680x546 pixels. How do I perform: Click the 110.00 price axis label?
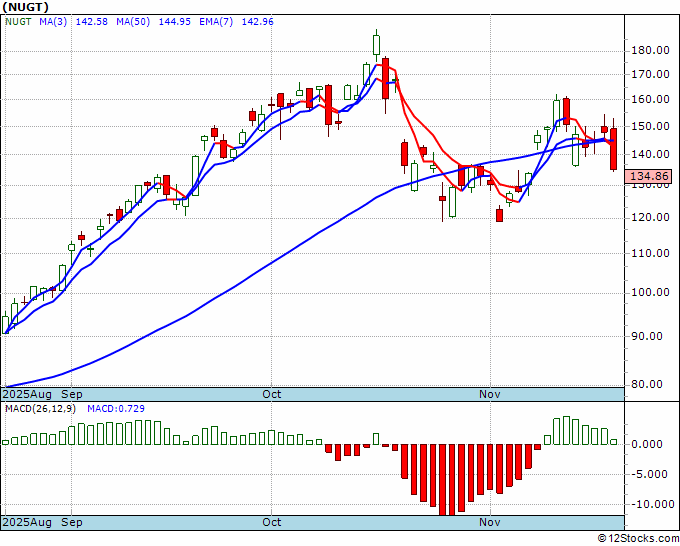point(650,253)
